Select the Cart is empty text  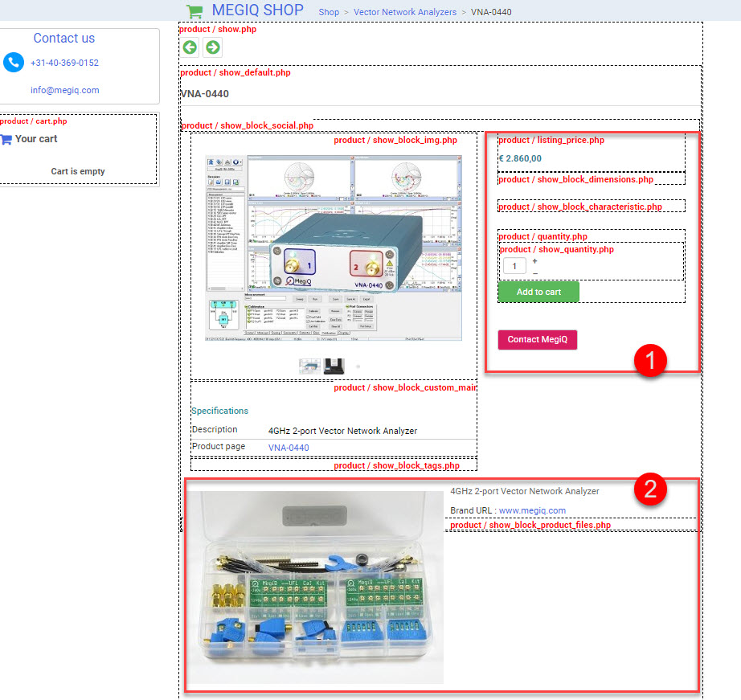point(78,171)
